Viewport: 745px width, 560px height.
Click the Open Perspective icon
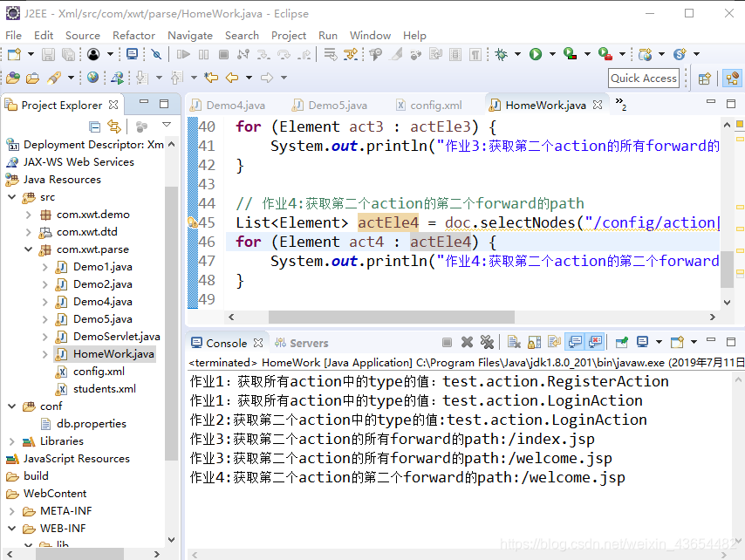(x=705, y=79)
